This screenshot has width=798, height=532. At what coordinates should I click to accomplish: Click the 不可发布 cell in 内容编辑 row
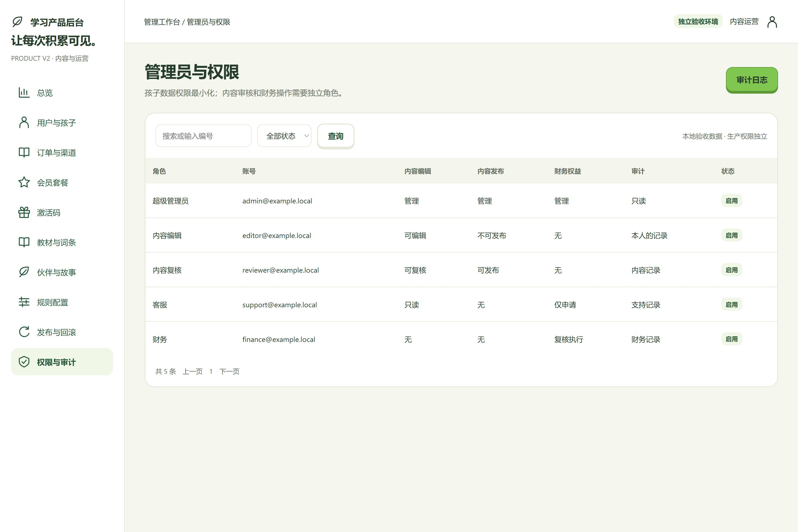(491, 236)
